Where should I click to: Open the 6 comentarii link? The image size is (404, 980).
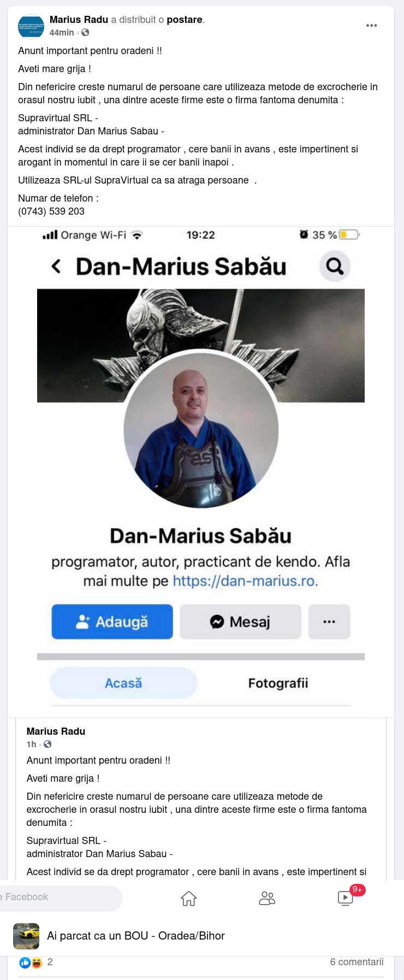click(357, 962)
